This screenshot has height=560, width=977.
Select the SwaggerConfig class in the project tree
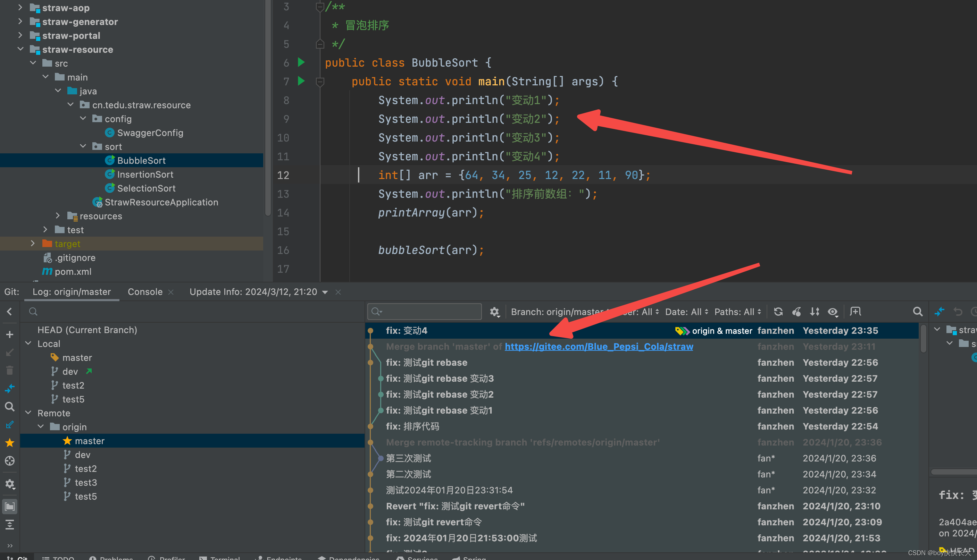pyautogui.click(x=150, y=133)
